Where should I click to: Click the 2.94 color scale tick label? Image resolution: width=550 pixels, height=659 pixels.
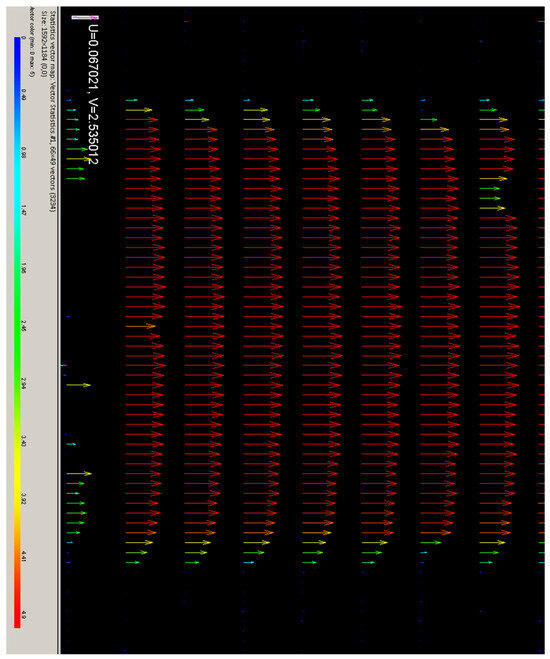pyautogui.click(x=24, y=382)
